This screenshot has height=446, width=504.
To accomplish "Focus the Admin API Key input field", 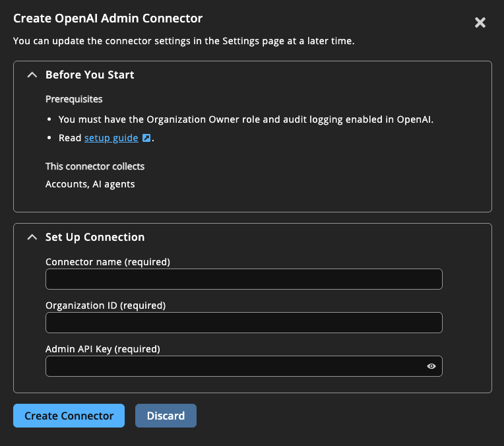I will tap(244, 366).
